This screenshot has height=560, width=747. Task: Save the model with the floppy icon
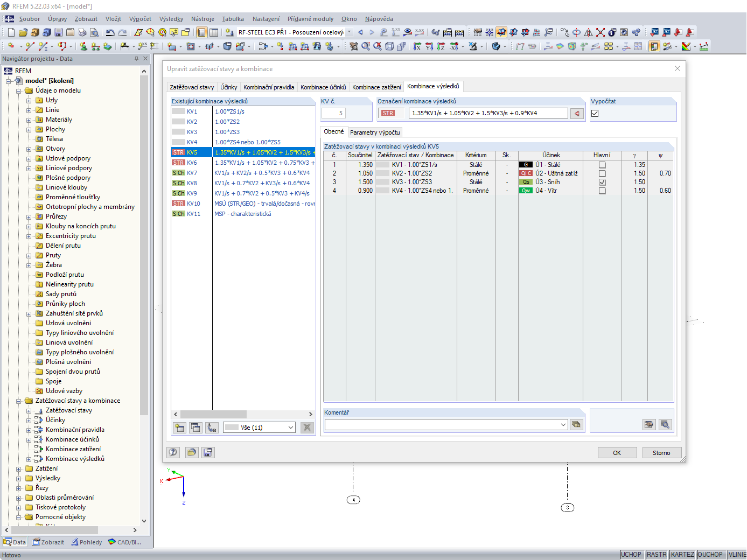tap(59, 32)
